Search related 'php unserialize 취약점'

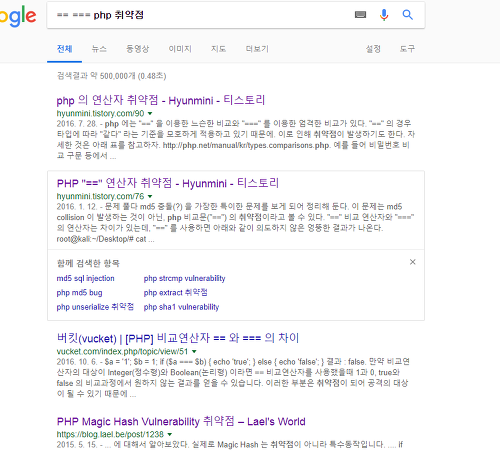pos(95,307)
